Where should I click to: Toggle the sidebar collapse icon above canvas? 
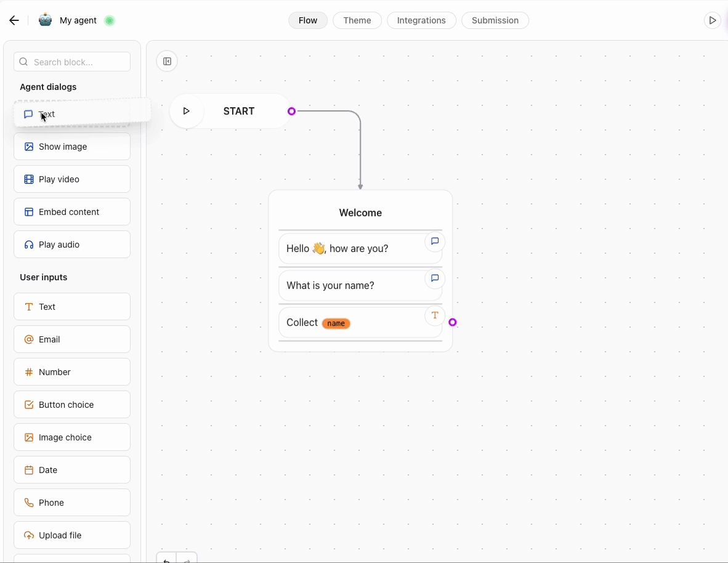tap(167, 61)
